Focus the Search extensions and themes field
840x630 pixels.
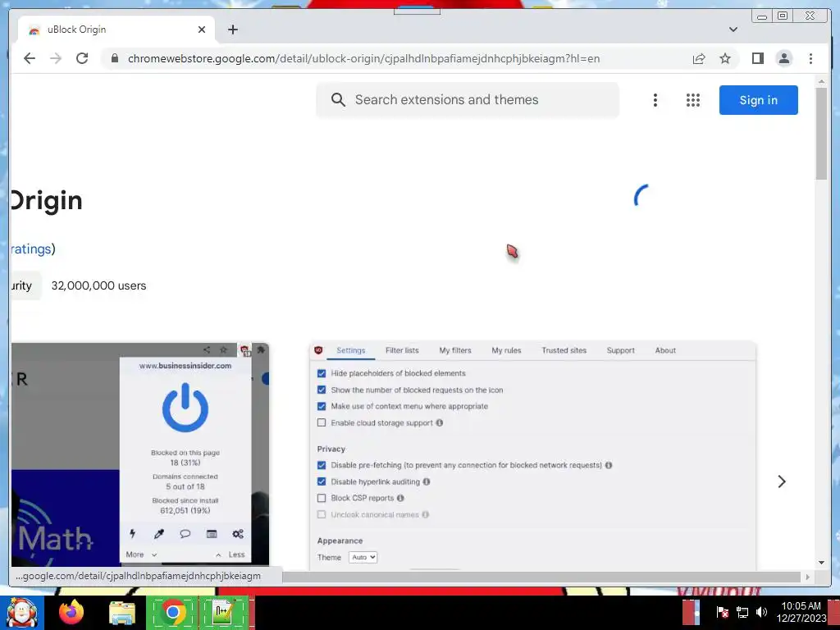tap(467, 99)
